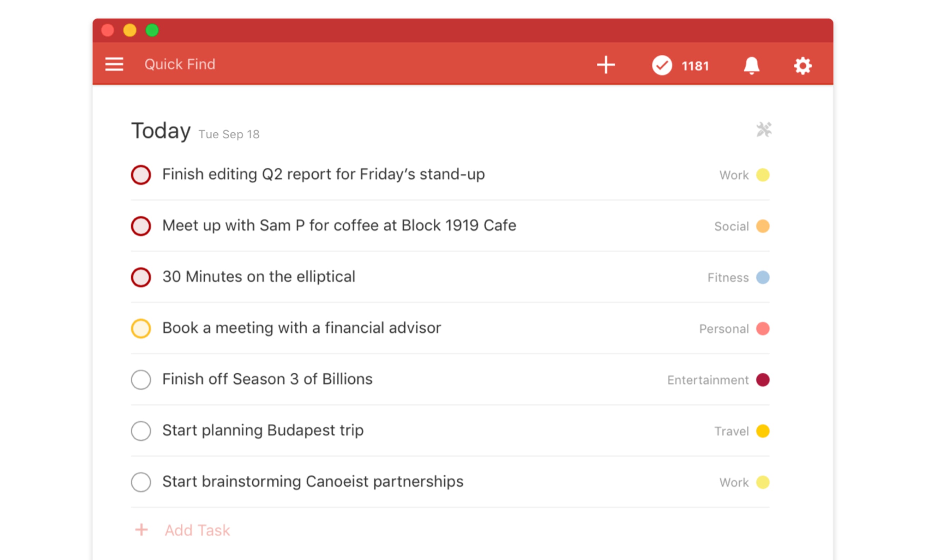926x560 pixels.
Task: Click the Travel project label
Action: 731,431
